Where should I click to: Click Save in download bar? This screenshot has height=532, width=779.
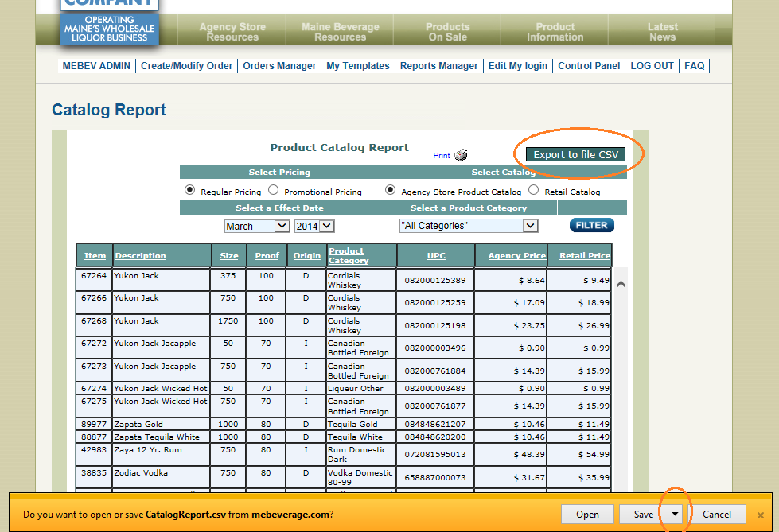click(644, 515)
